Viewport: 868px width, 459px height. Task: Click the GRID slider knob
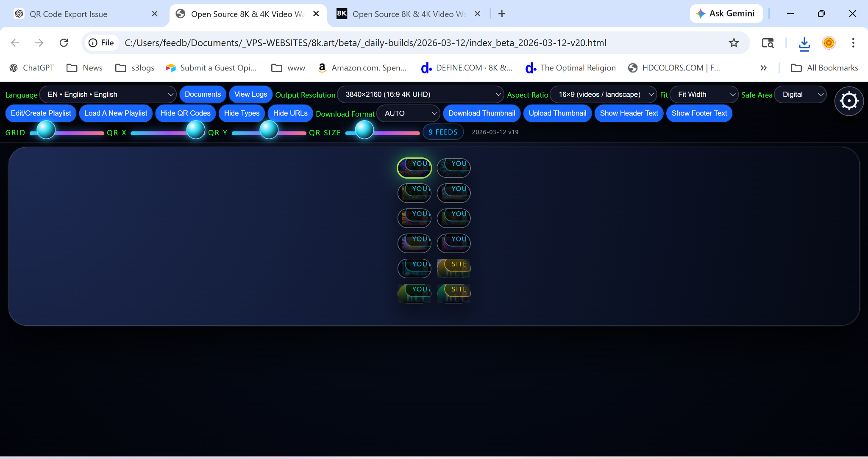pos(46,130)
